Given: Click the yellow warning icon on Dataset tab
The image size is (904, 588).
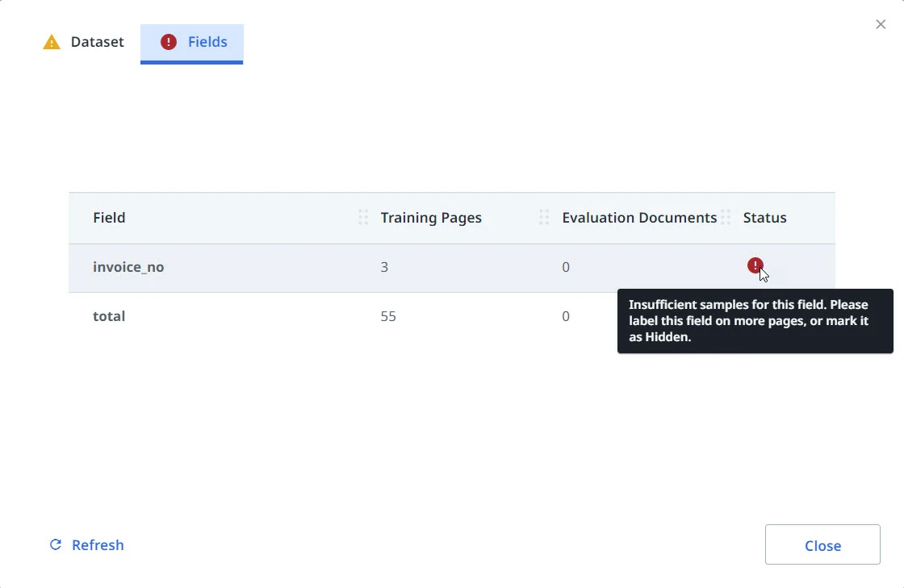Looking at the screenshot, I should coord(52,42).
